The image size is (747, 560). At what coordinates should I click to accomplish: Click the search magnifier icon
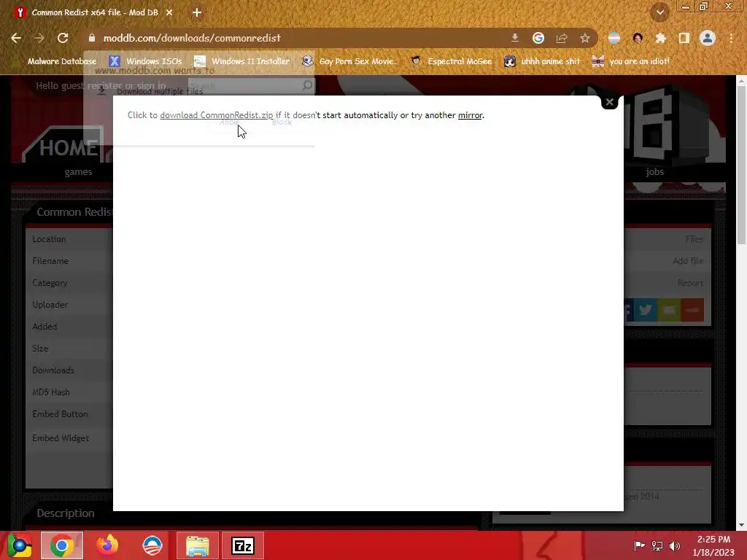coord(307,86)
